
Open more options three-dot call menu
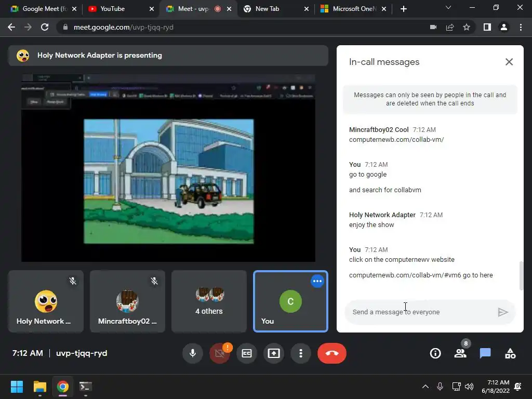301,353
